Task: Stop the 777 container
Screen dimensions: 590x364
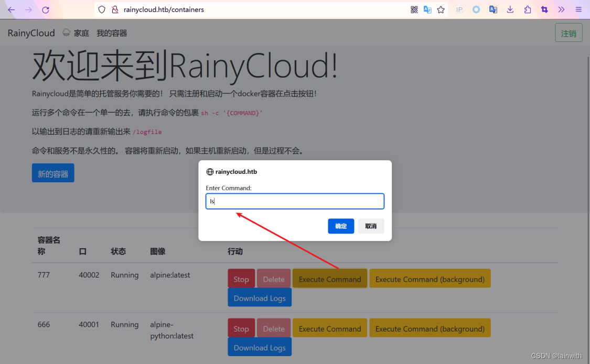Action: click(241, 279)
